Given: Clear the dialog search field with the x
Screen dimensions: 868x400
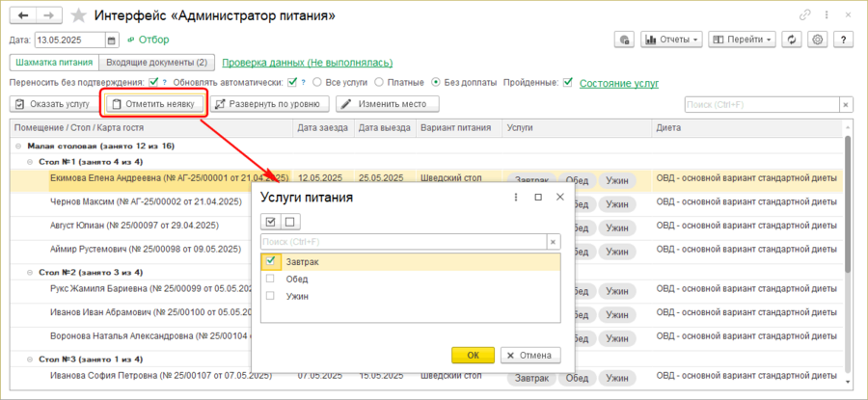Looking at the screenshot, I should click(x=553, y=242).
